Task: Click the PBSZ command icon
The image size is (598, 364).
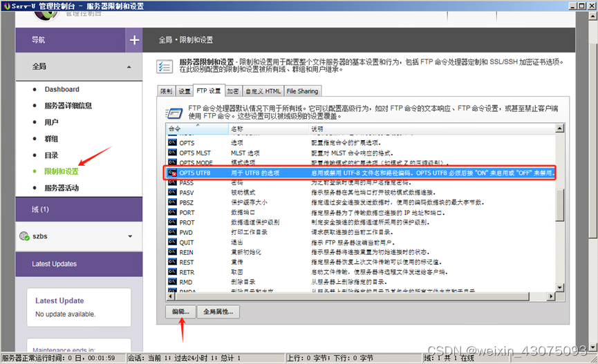Action: click(x=172, y=202)
